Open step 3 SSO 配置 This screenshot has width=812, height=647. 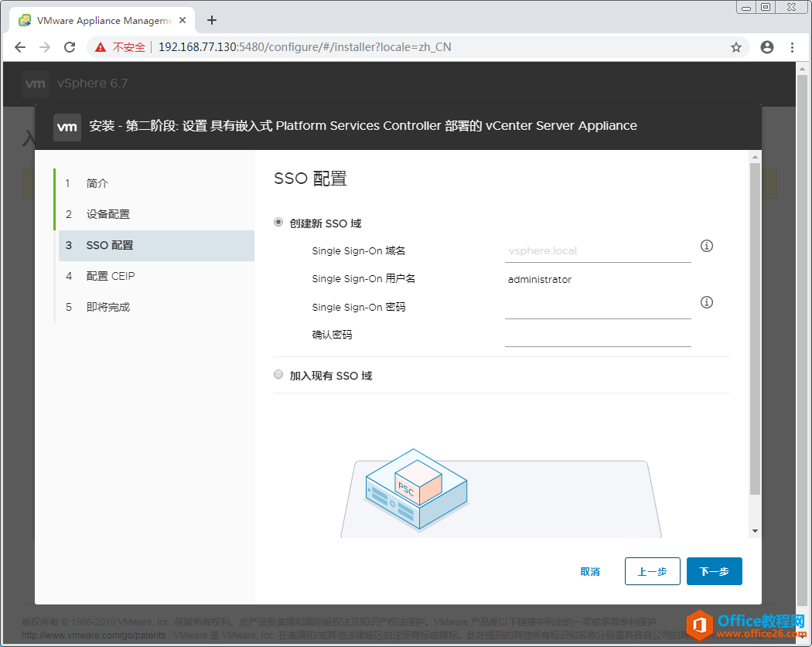tap(155, 245)
